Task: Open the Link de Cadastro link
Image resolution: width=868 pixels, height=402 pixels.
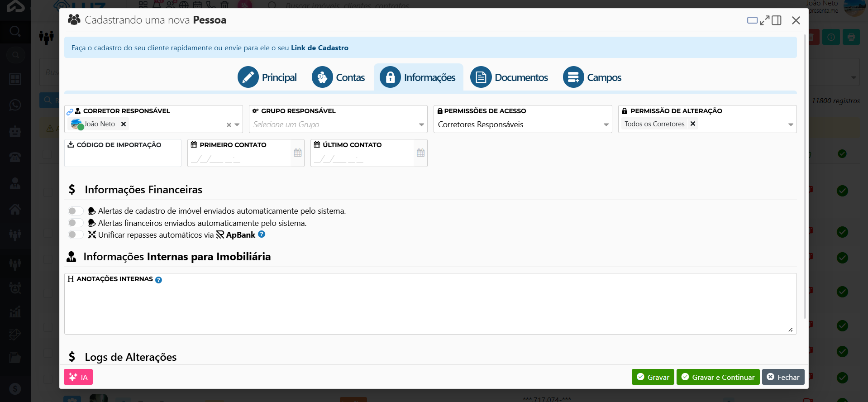Action: (320, 48)
